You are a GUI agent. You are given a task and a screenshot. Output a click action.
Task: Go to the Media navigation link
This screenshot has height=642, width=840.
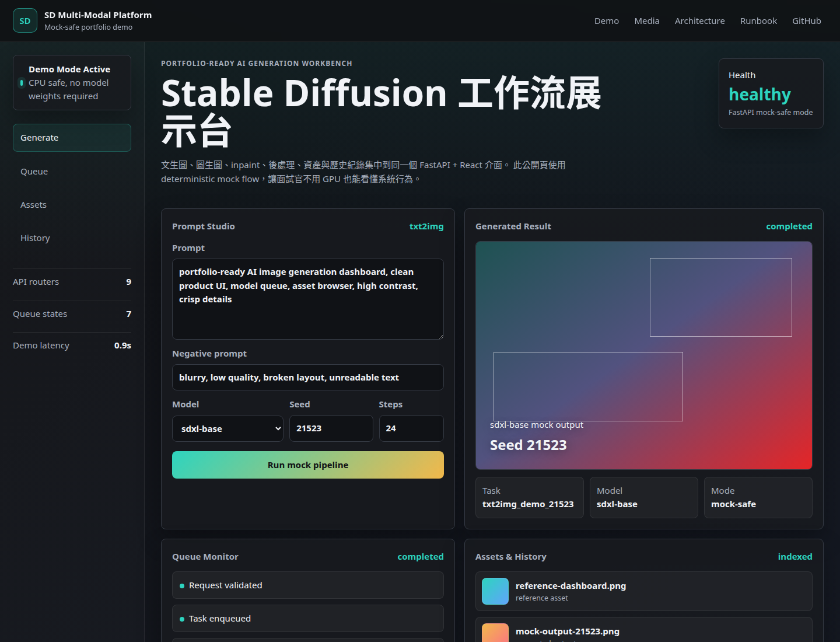(x=647, y=21)
